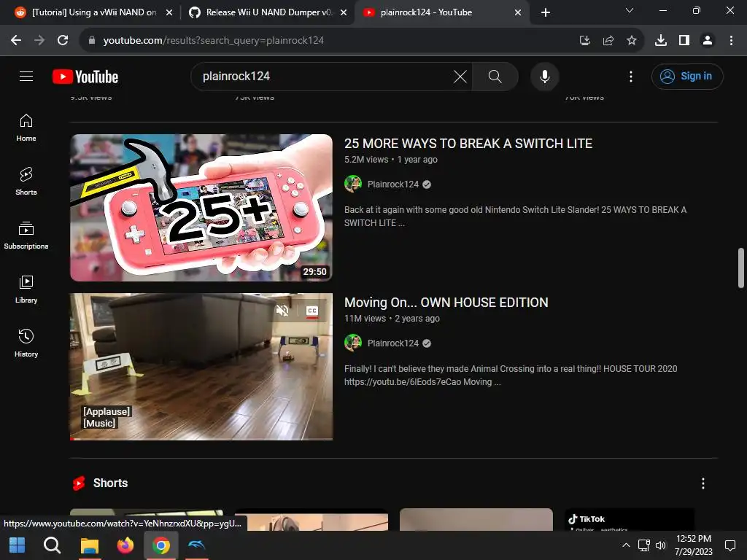The height and width of the screenshot is (560, 747).
Task: Open title Moving On... OWN HOUSE EDITION
Action: tap(446, 303)
